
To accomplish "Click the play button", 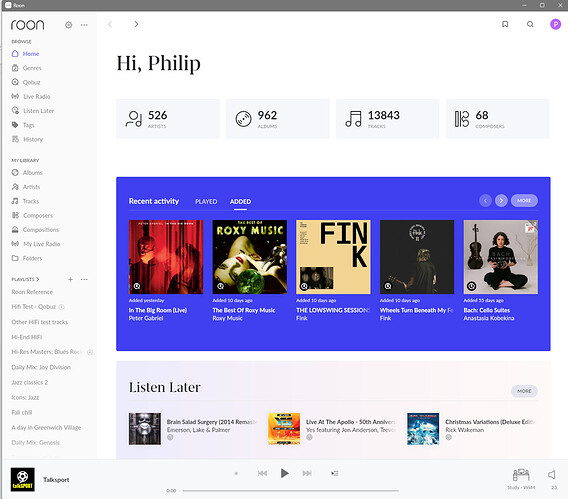I will (284, 473).
